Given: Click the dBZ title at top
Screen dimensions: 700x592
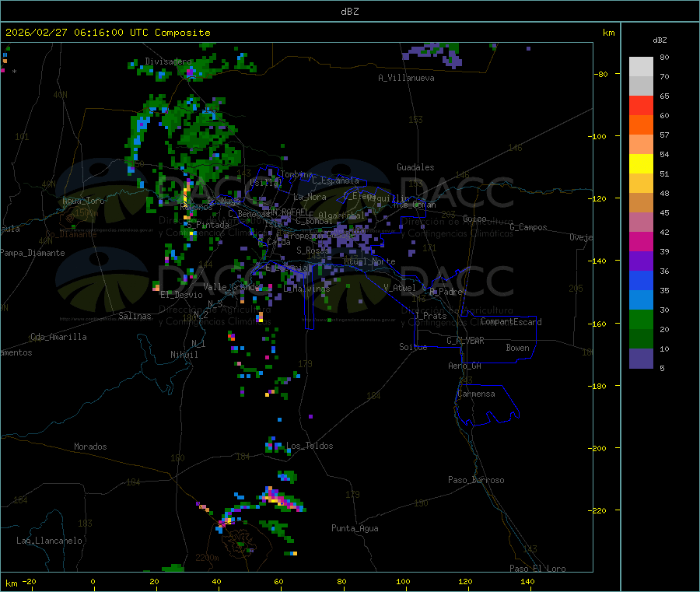Looking at the screenshot, I should [x=349, y=12].
